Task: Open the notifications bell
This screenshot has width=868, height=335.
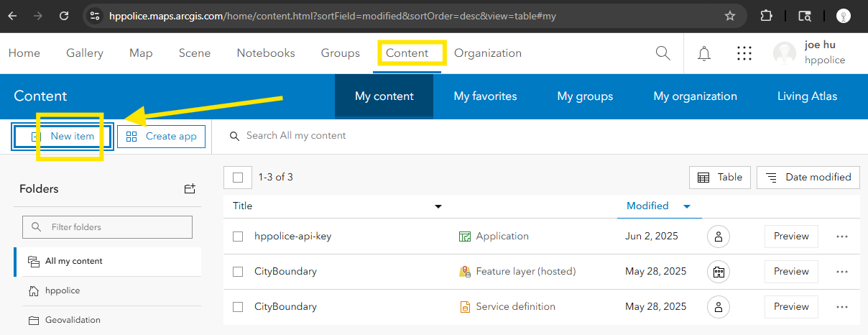Action: (x=704, y=53)
